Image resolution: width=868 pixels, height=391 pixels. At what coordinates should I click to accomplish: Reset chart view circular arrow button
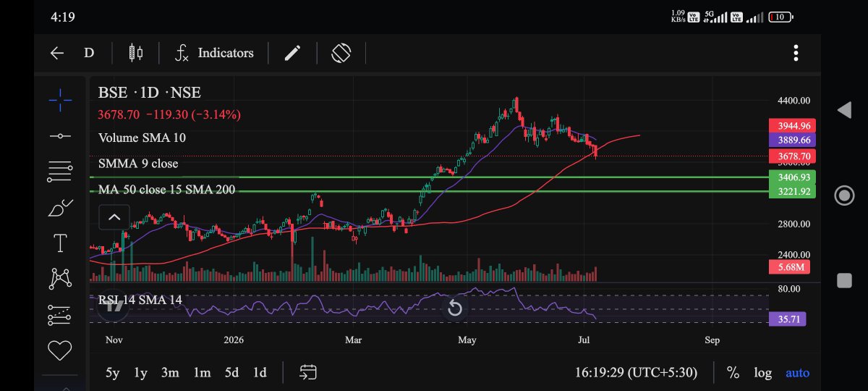pyautogui.click(x=454, y=309)
